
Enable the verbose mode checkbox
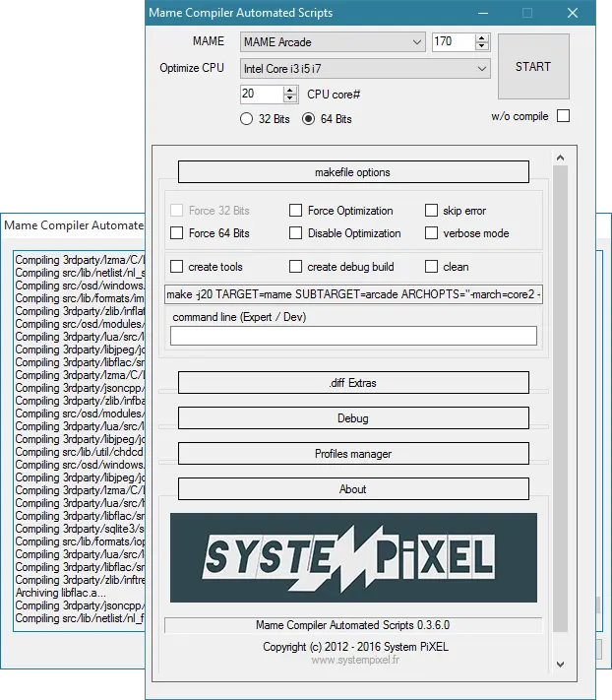coord(431,233)
